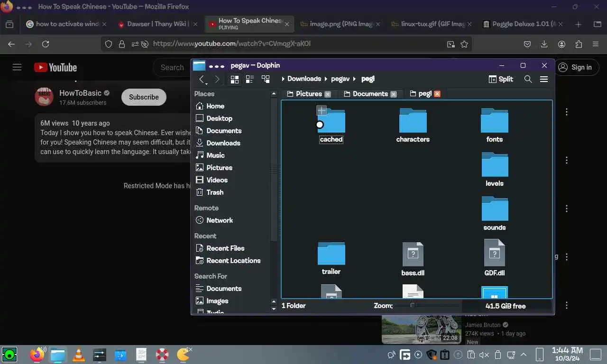
Task: Switch to Dawser Thany Wiki tab
Action: [157, 24]
